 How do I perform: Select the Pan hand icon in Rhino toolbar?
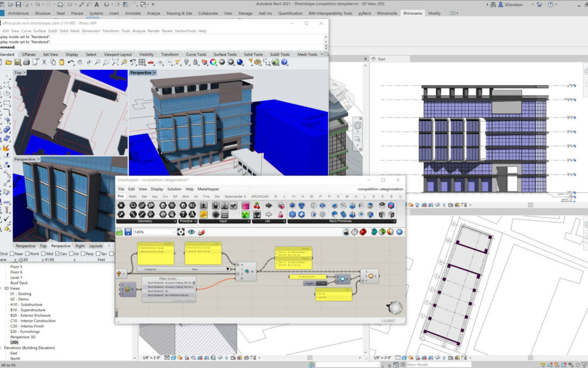[x=80, y=62]
